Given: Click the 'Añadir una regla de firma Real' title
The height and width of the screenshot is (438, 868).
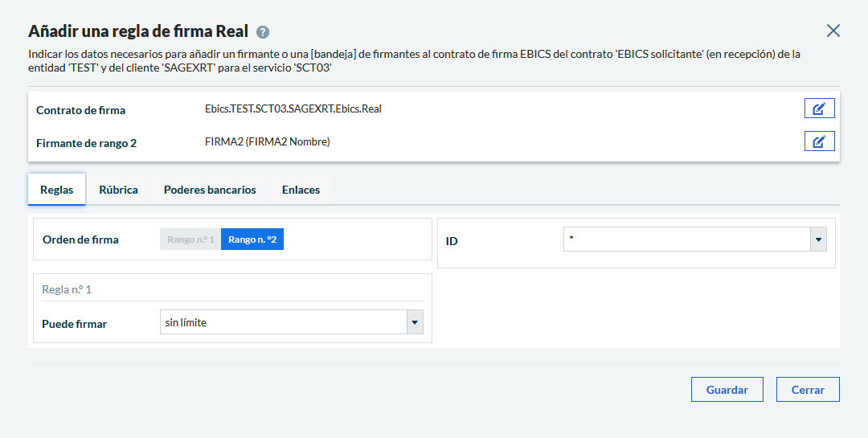Looking at the screenshot, I should (138, 31).
